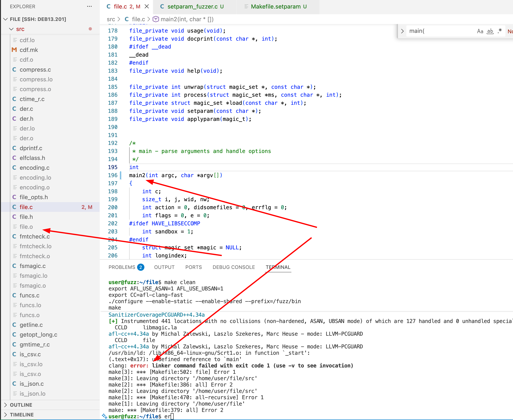The height and width of the screenshot is (420, 513).
Task: Open the Explorer more actions ellipsis
Action: pos(89,7)
